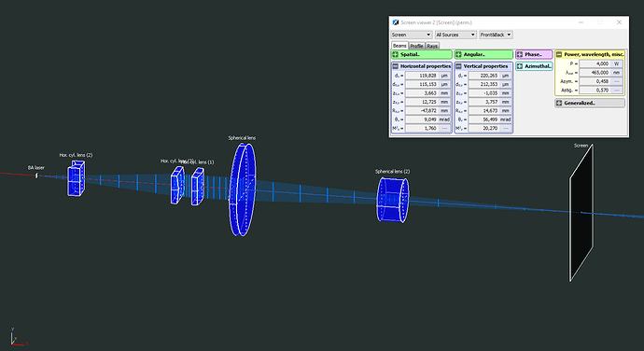Select the Spherical lens (2) element
The height and width of the screenshot is (351, 644).
pyautogui.click(x=393, y=200)
